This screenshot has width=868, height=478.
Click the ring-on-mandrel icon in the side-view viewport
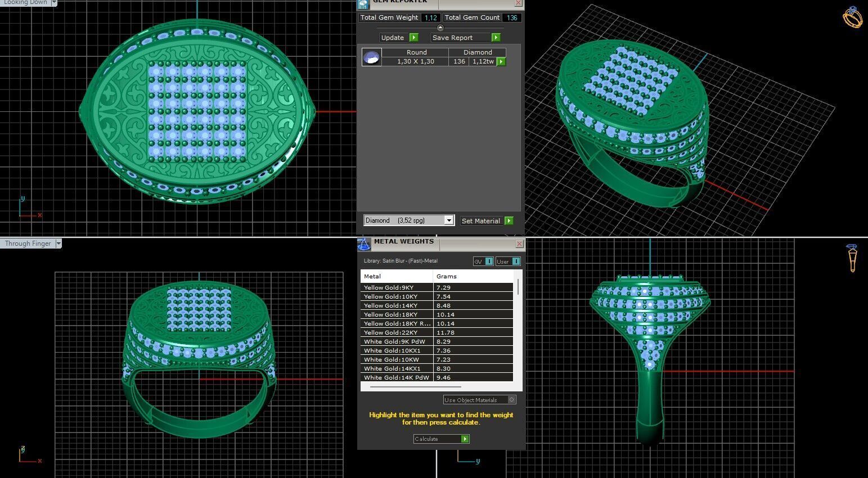(x=852, y=258)
